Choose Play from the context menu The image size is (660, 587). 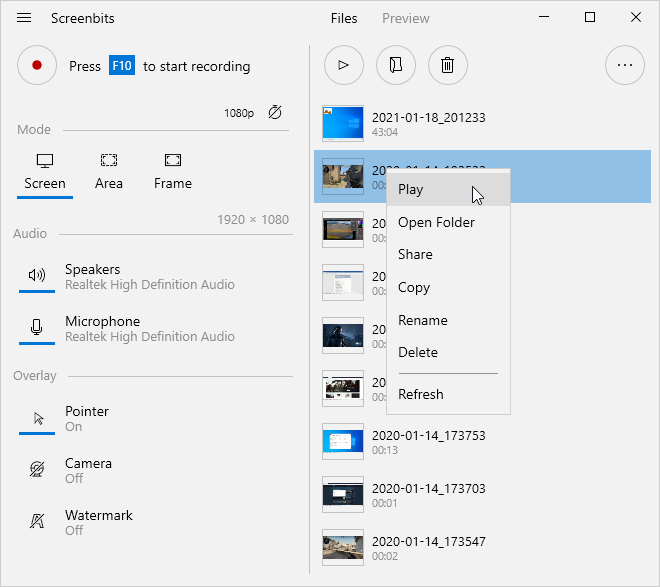coord(448,189)
